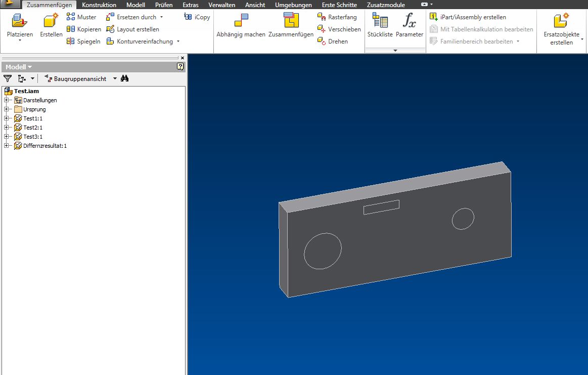Expand the Differnzresultat:1 tree node
This screenshot has width=588, height=375.
pyautogui.click(x=7, y=146)
